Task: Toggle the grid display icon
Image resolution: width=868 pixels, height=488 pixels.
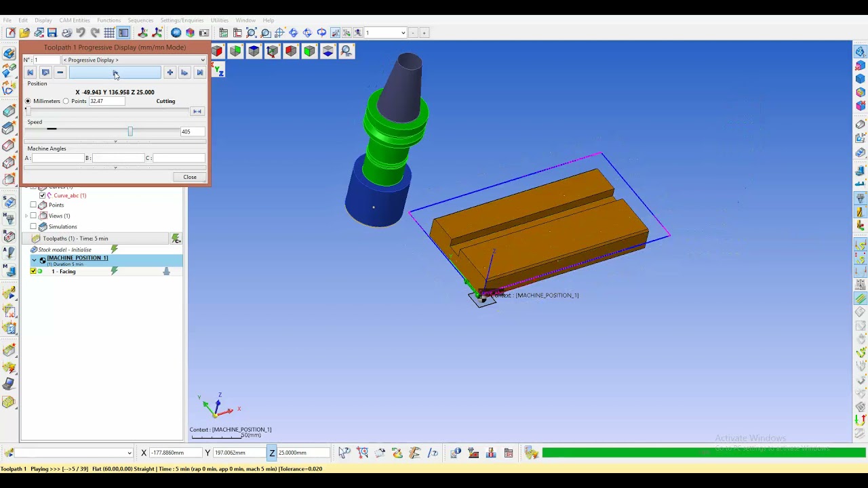Action: pyautogui.click(x=109, y=33)
